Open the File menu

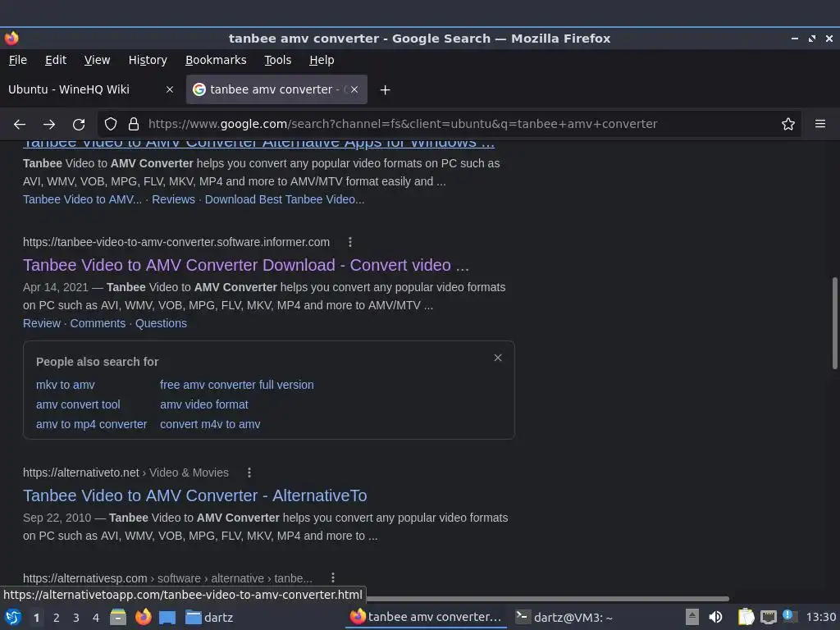tap(18, 60)
